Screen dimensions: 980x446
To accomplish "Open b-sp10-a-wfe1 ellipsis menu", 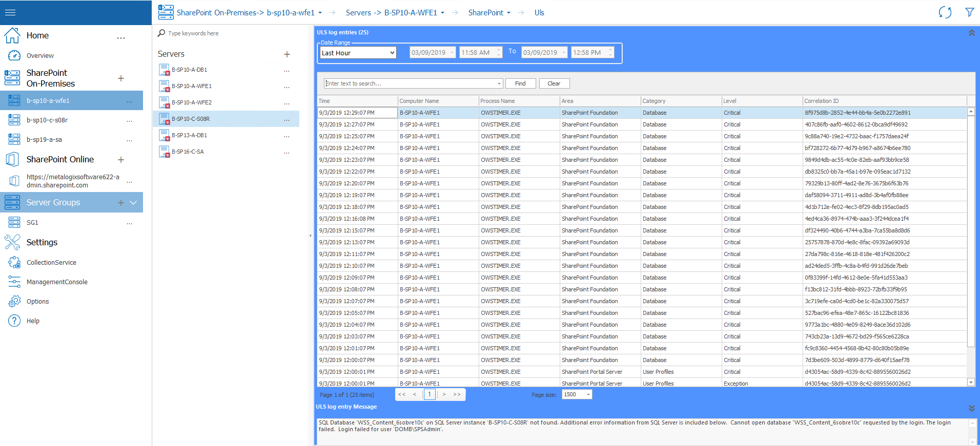I will tap(129, 102).
